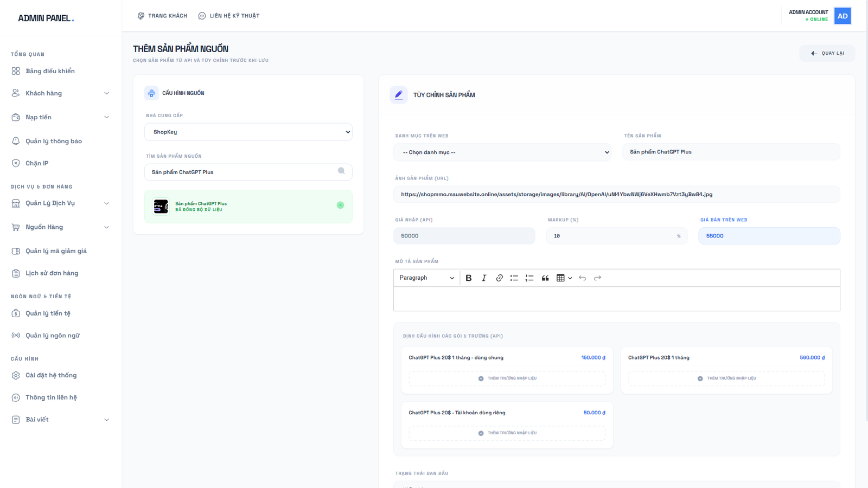The image size is (868, 488).
Task: Toggle italic formatting in description editor
Action: [x=484, y=278]
